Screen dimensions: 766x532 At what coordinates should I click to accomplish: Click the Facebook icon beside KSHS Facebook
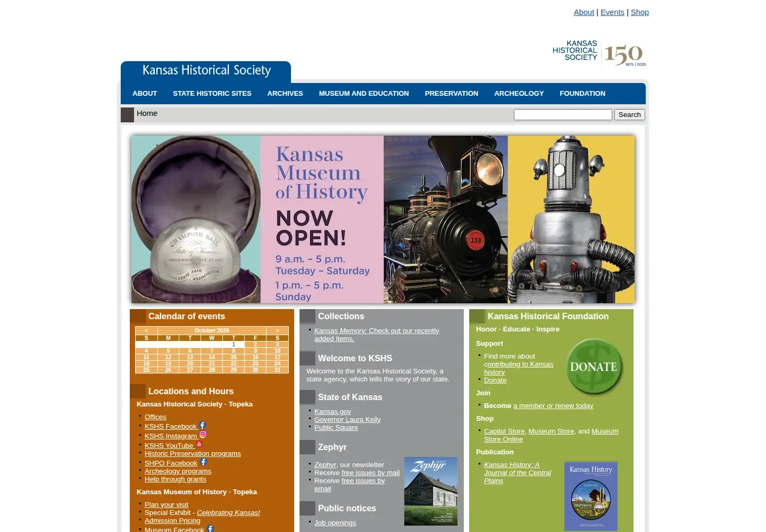point(202,425)
